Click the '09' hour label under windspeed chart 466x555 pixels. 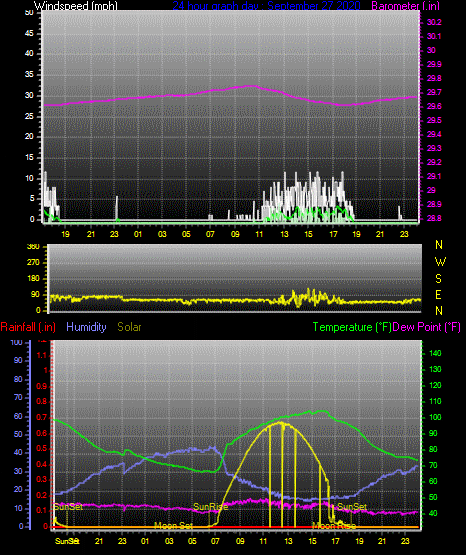click(x=235, y=234)
